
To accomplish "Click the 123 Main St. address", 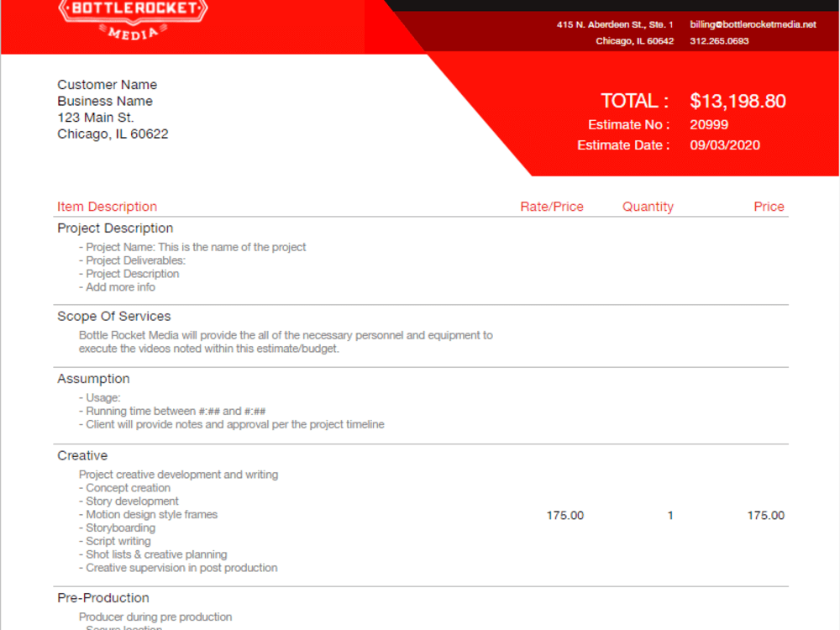I will tap(96, 118).
